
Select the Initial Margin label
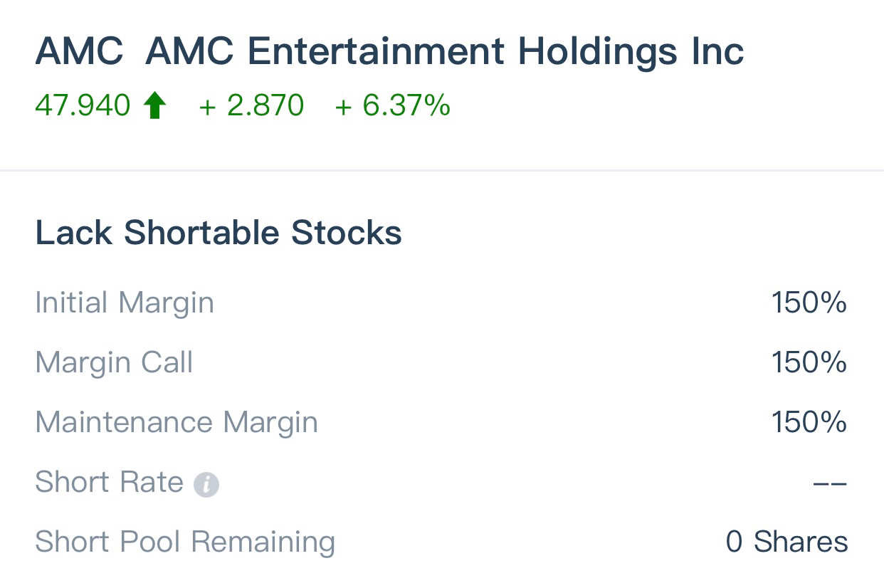click(x=125, y=303)
